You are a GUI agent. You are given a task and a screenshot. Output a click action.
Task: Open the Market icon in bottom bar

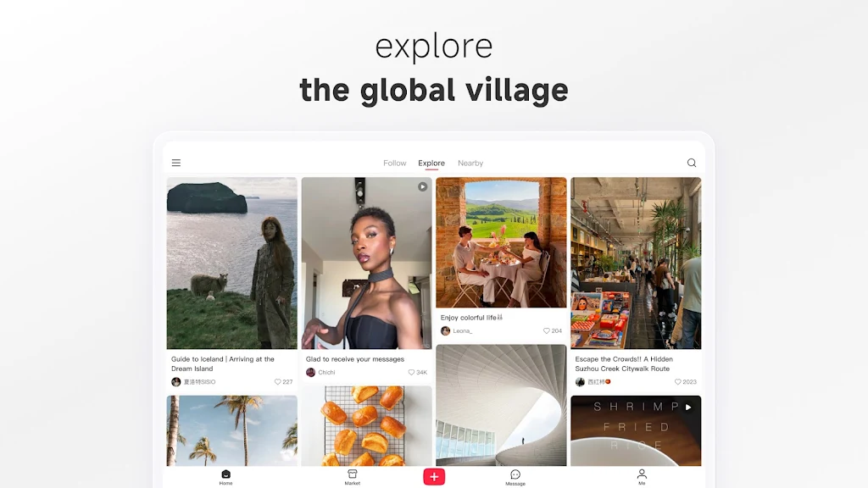pyautogui.click(x=352, y=474)
